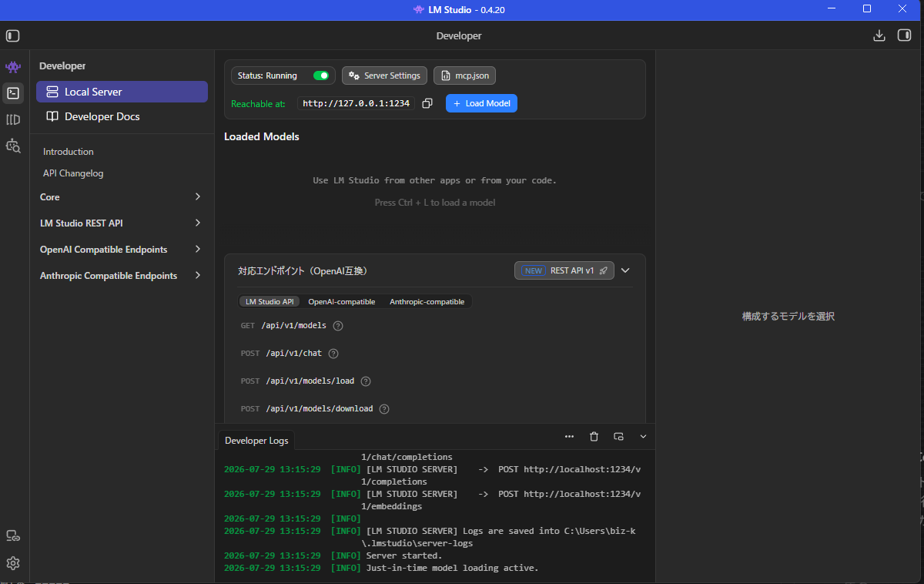Open the settings gear at the bottom left

[13, 563]
